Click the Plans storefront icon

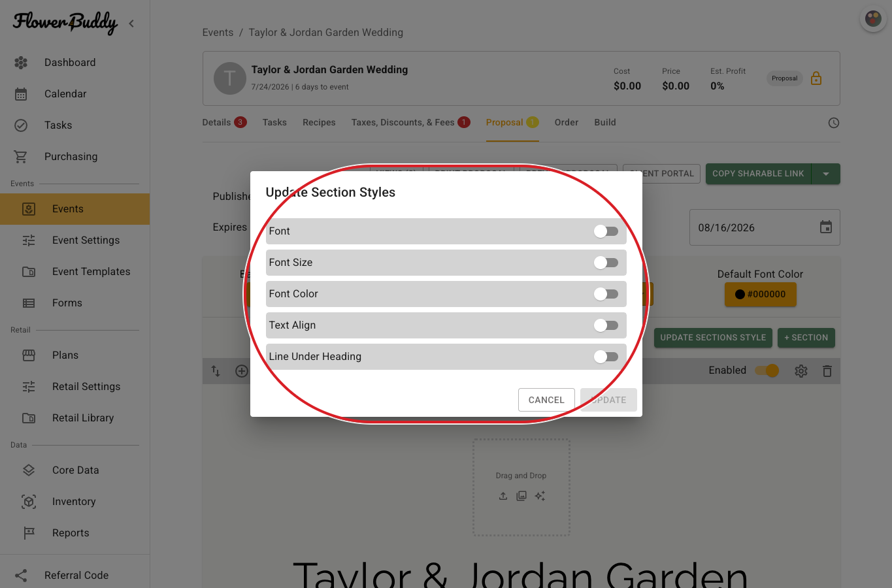29,355
